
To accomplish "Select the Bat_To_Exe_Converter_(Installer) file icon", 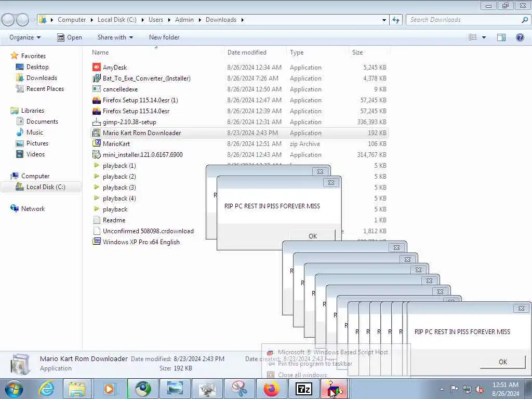I will [x=96, y=78].
